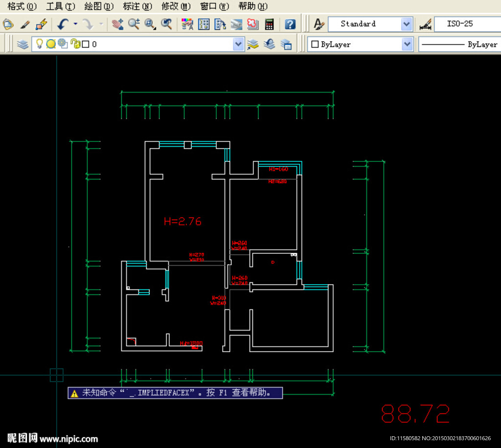Click the Match Properties paintbrush icon
Screen dimensions: 501x448
(25, 24)
